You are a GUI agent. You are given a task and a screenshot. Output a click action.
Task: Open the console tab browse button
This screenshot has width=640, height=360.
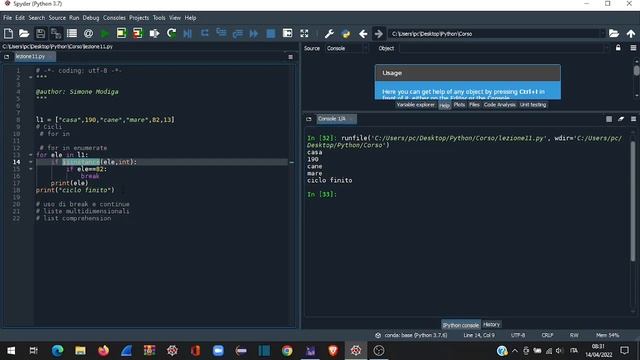pos(309,119)
